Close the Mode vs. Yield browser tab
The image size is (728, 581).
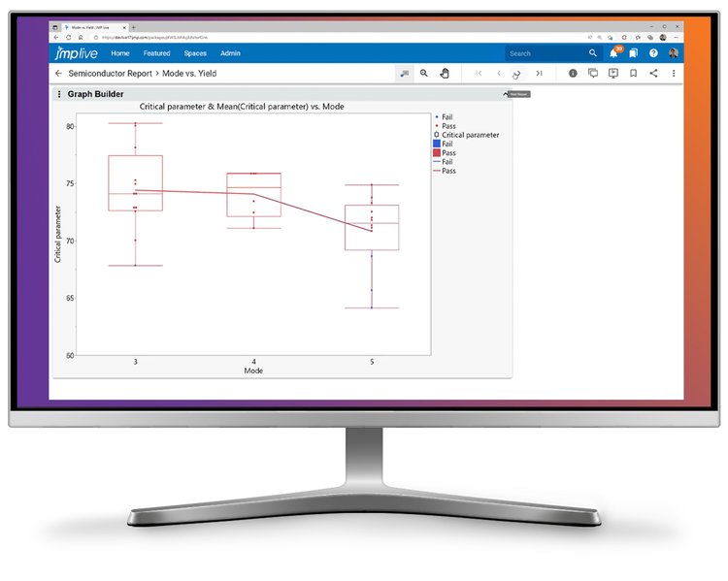(x=124, y=27)
